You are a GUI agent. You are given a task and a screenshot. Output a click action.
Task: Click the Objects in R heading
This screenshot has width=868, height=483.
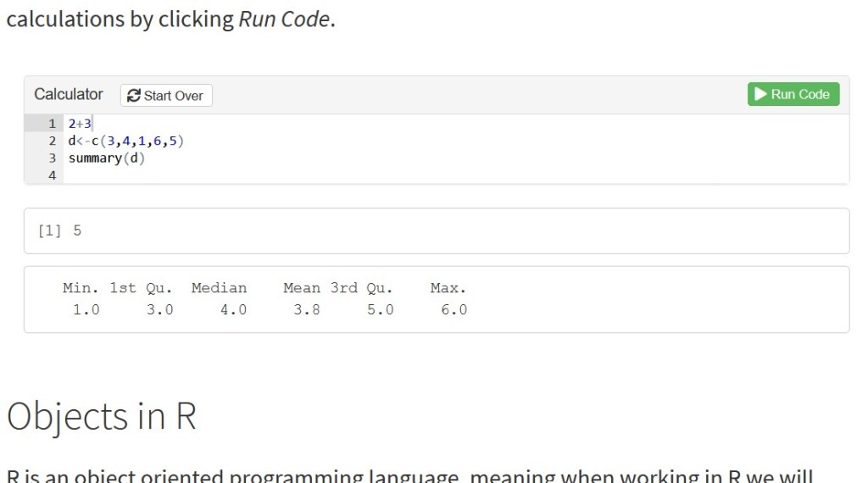click(102, 416)
